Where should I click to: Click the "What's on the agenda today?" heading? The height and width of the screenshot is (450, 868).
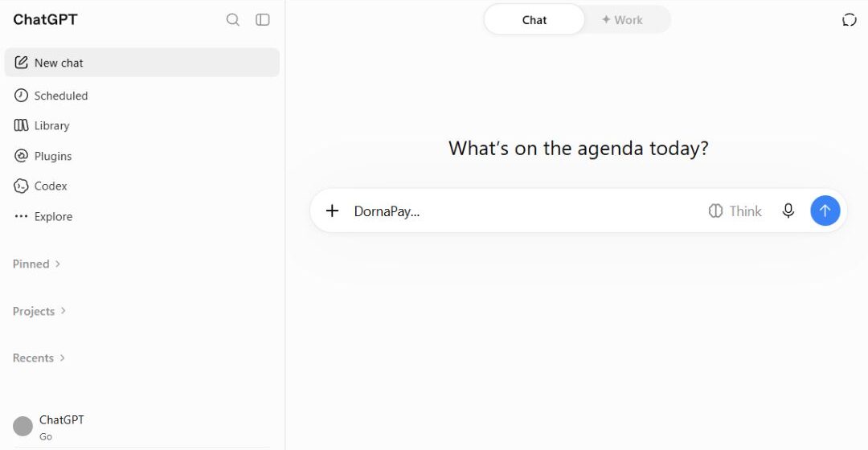tap(579, 149)
